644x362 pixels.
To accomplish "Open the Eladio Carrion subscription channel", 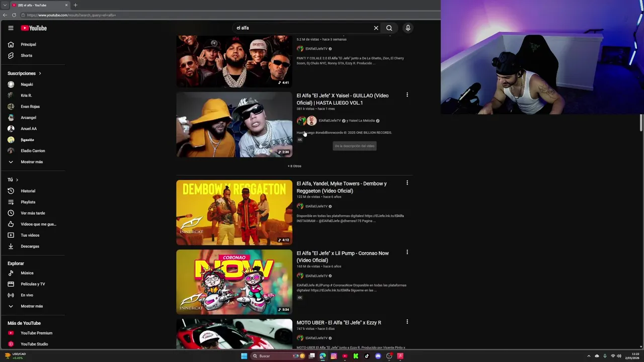I will [33, 151].
